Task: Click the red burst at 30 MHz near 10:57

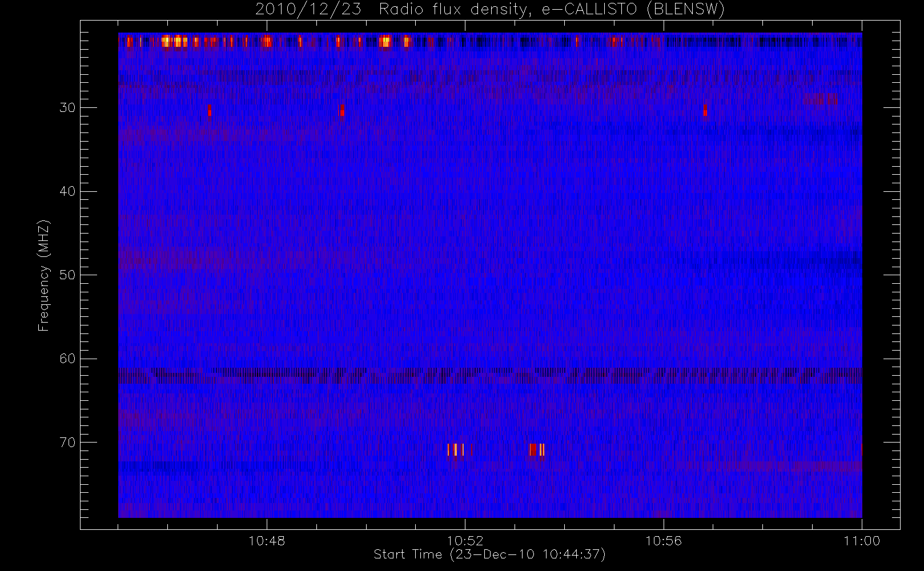Action: coord(705,110)
